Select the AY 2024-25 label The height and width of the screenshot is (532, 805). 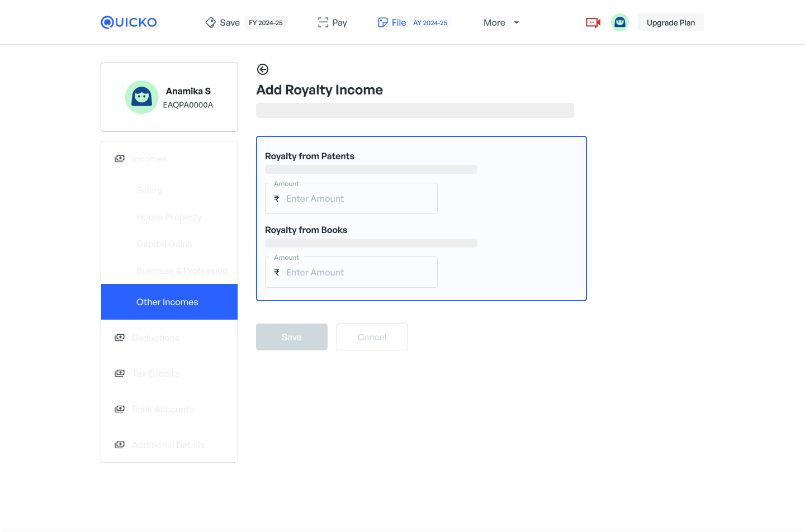[430, 23]
